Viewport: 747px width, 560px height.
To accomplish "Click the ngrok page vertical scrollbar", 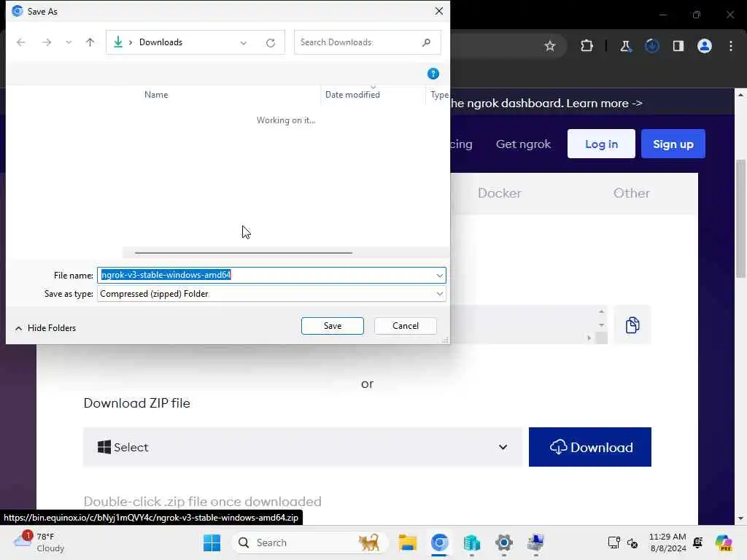I will pos(740,219).
